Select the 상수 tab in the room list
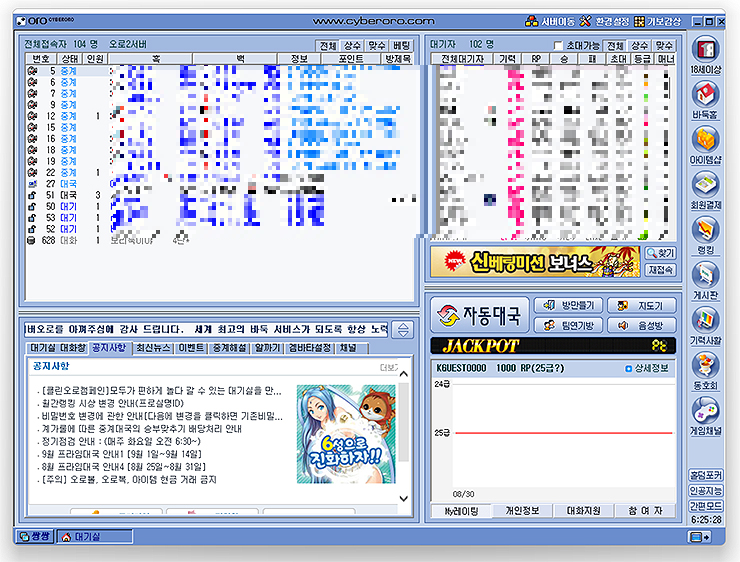740x562 pixels. tap(352, 46)
